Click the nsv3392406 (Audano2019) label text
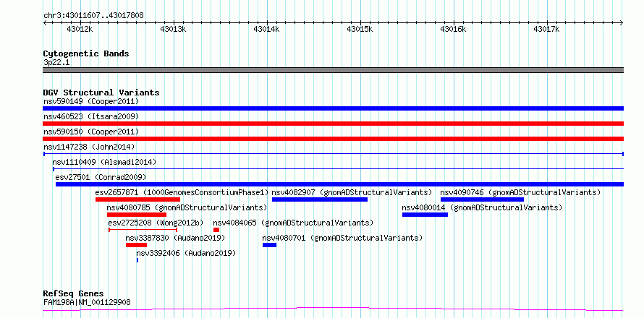Viewport: 644px width, 318px height. coord(186,253)
